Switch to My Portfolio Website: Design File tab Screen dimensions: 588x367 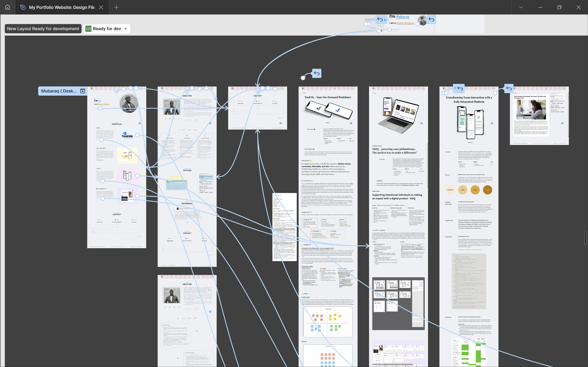click(x=62, y=7)
